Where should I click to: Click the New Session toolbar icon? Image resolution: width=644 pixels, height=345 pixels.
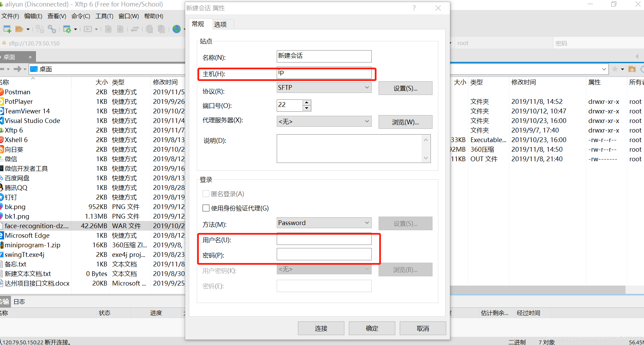pos(7,29)
